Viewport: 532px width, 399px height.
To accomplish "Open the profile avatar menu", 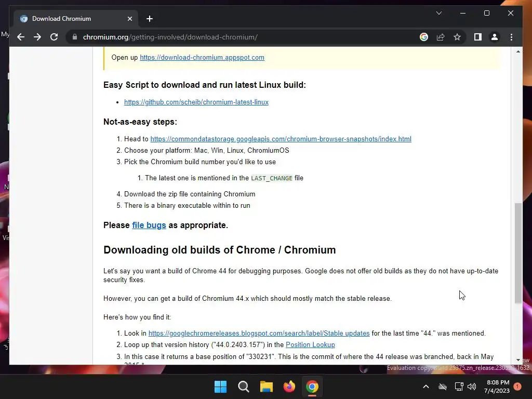I will click(x=495, y=37).
